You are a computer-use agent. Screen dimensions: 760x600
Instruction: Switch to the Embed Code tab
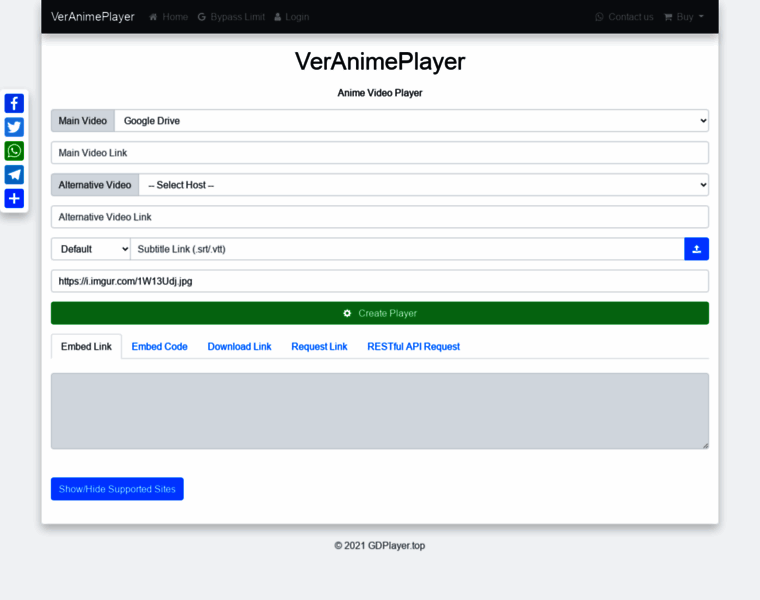(159, 347)
